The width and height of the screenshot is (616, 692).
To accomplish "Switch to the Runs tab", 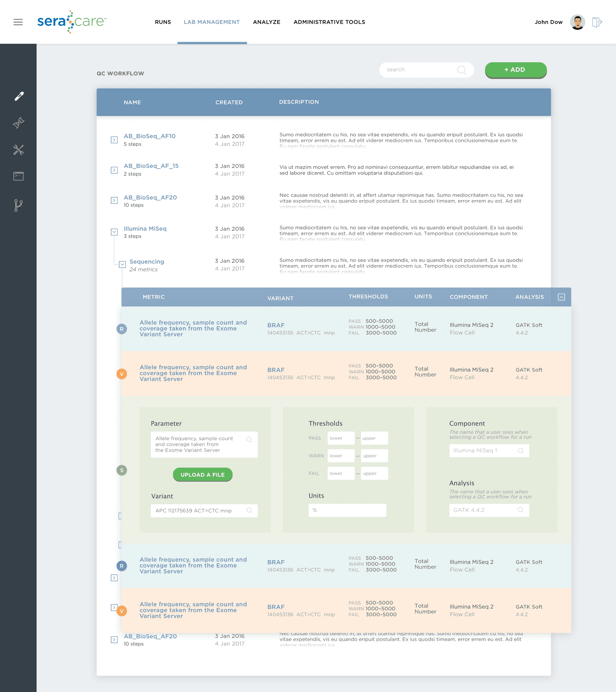I will 163,22.
